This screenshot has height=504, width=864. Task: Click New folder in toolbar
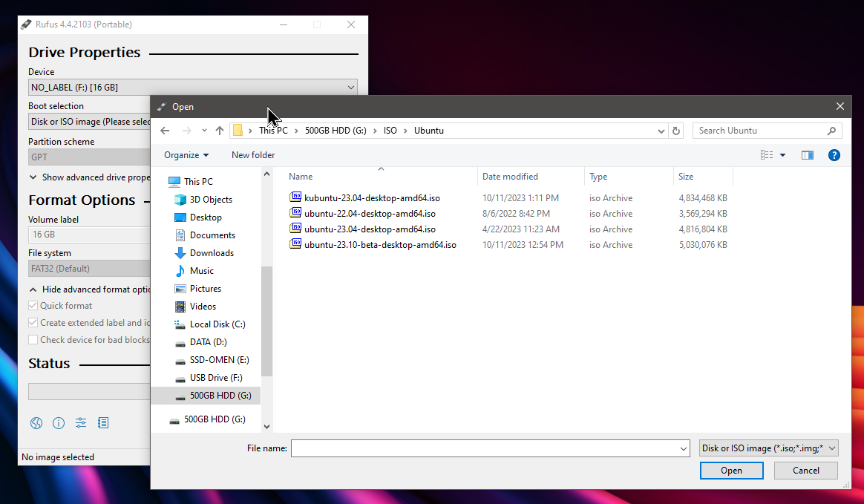click(x=253, y=155)
